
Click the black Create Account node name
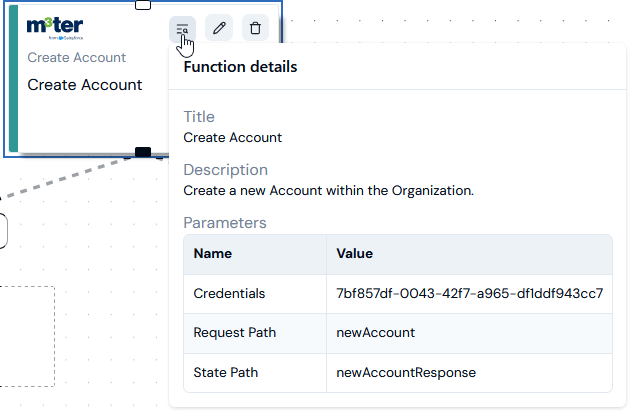coord(85,85)
